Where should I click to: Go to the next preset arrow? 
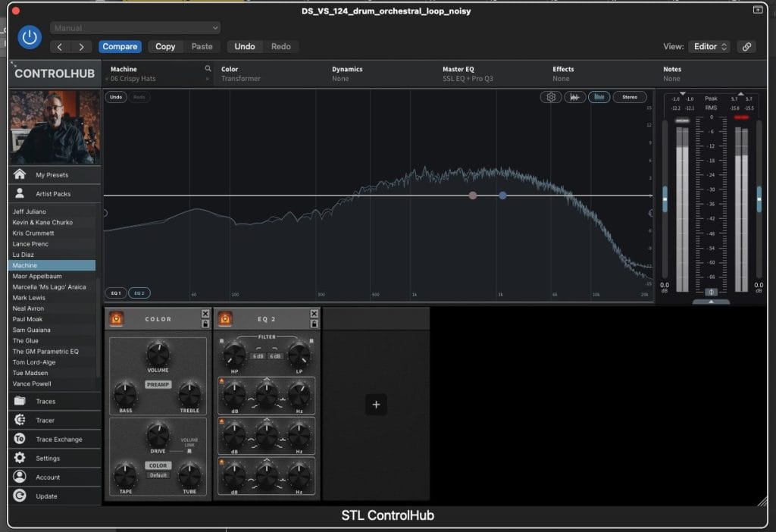(x=82, y=46)
